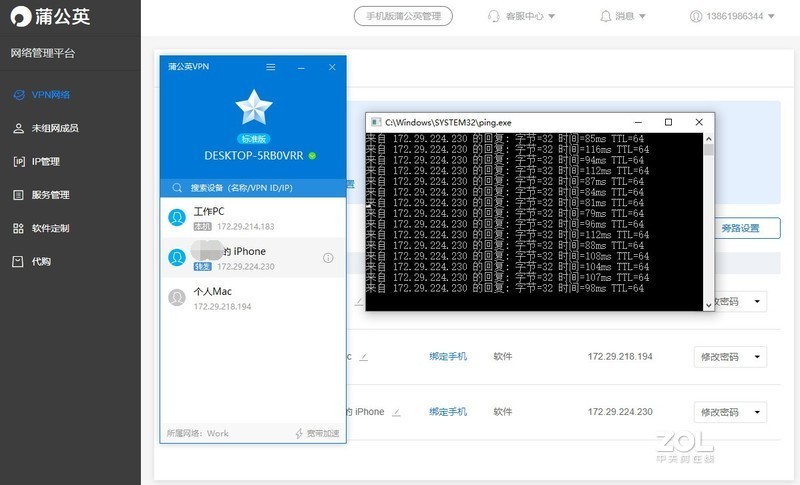Click the 网络管理平台 heading
Screen dimensions: 800x485
point(43,53)
